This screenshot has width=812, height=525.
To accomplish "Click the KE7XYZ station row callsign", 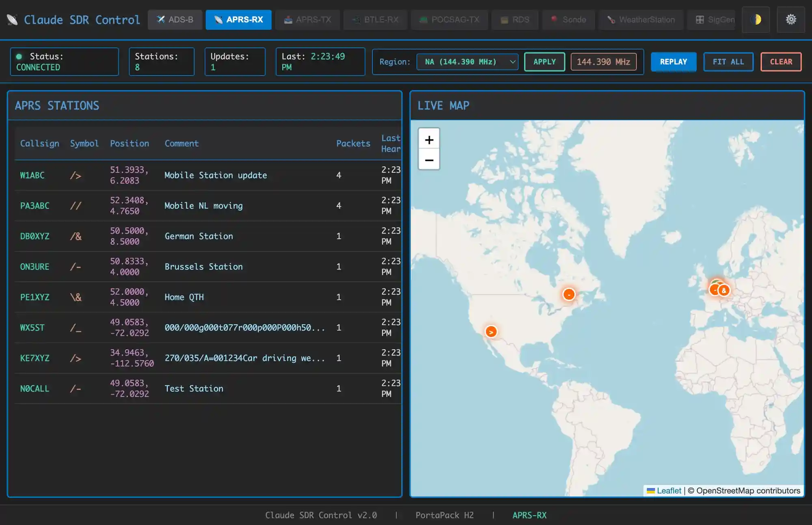I will tap(35, 358).
